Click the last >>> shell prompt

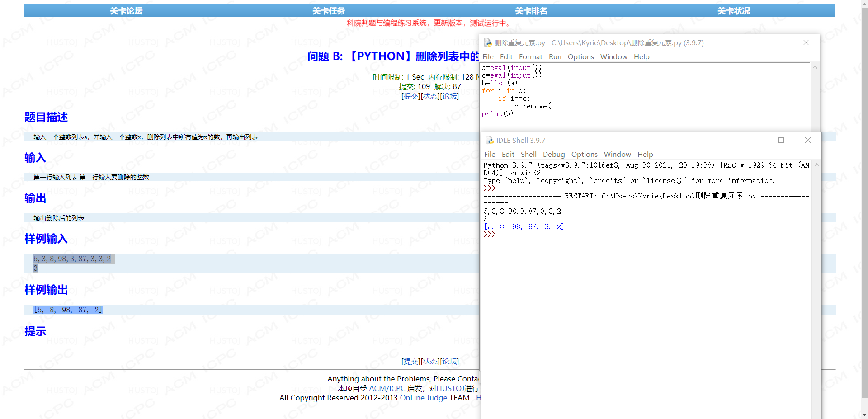[x=489, y=234]
